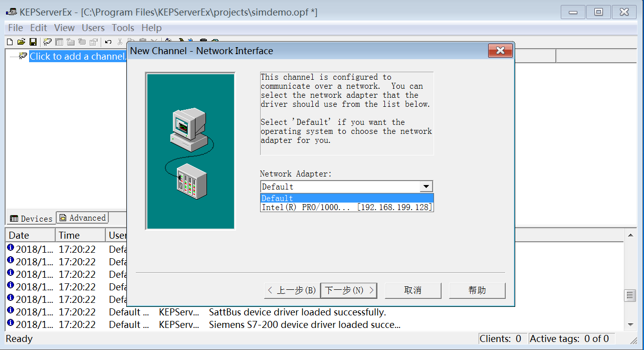
Task: Select Intel(R) PRO/1000 adapter from list
Action: [346, 207]
